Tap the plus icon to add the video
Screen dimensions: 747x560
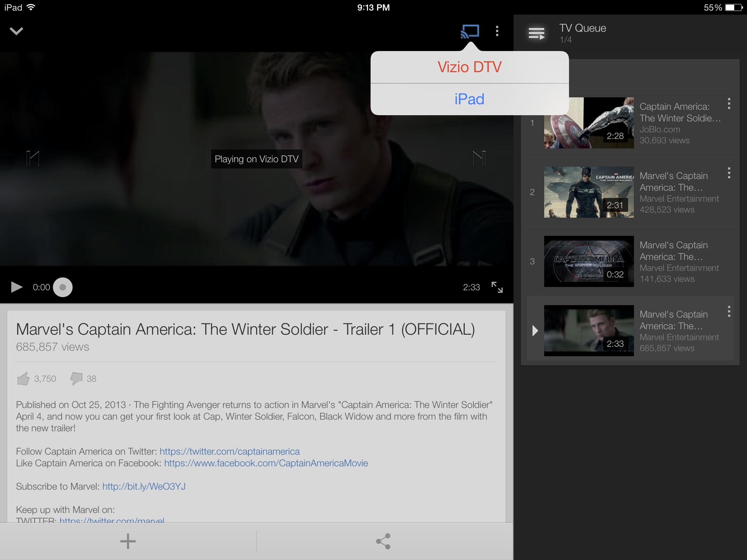click(128, 541)
